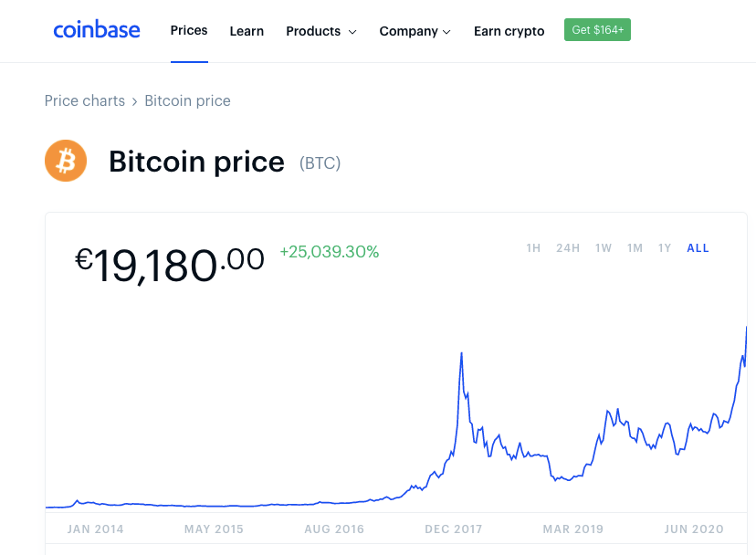Expand the Products dropdown chevron
Screen dimensions: 756x555
pyautogui.click(x=352, y=32)
